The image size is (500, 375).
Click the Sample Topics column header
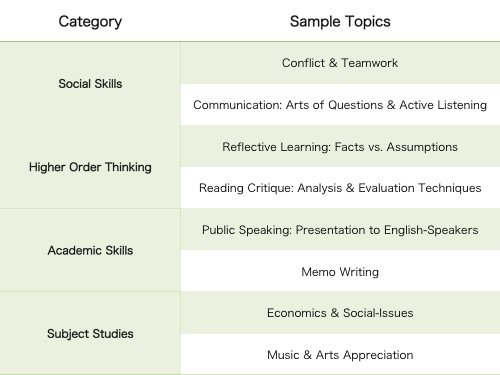pos(340,22)
